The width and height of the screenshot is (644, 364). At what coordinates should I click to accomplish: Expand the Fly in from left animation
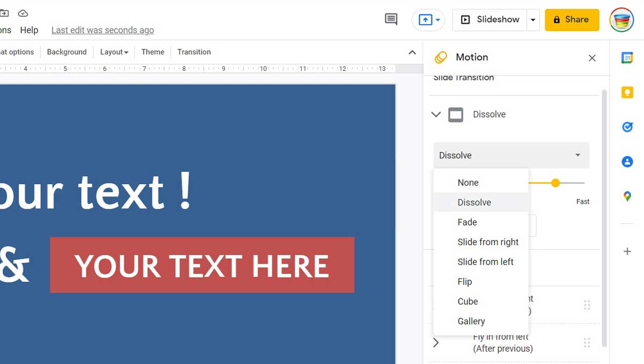[x=436, y=343]
